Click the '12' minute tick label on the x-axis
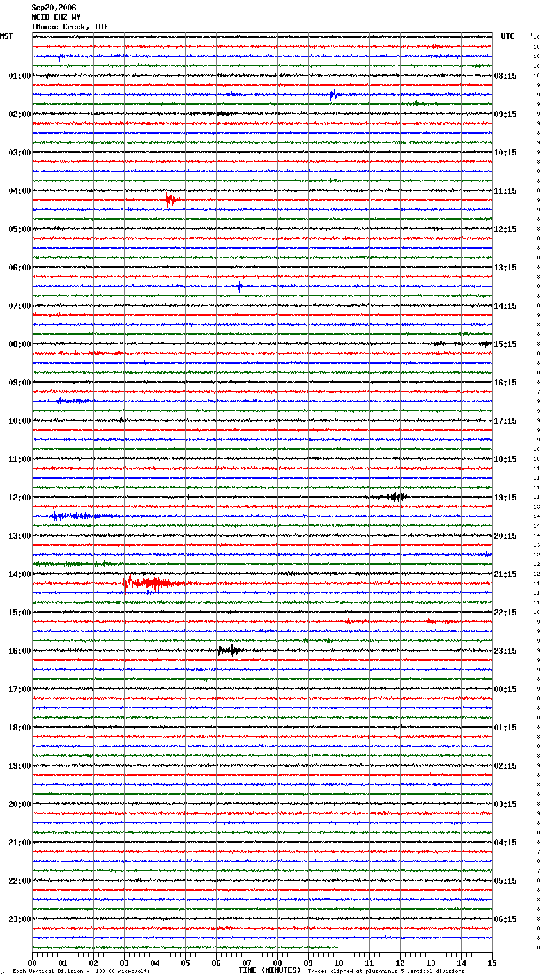 click(x=400, y=963)
